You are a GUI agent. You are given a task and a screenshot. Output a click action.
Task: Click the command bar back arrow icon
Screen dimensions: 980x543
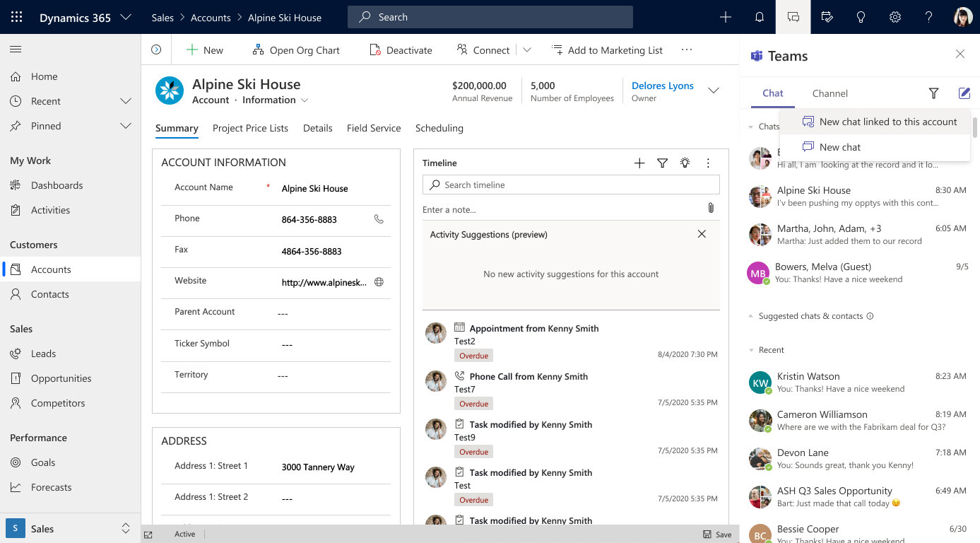(x=156, y=49)
